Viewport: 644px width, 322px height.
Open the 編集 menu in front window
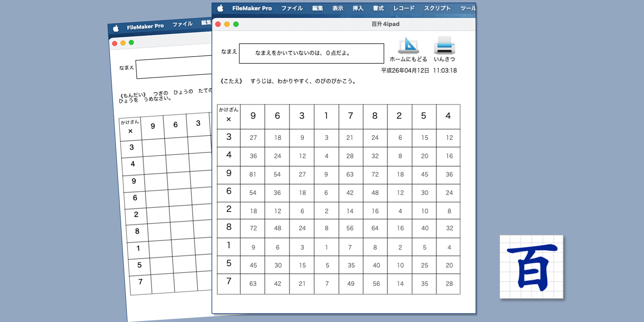click(x=317, y=8)
